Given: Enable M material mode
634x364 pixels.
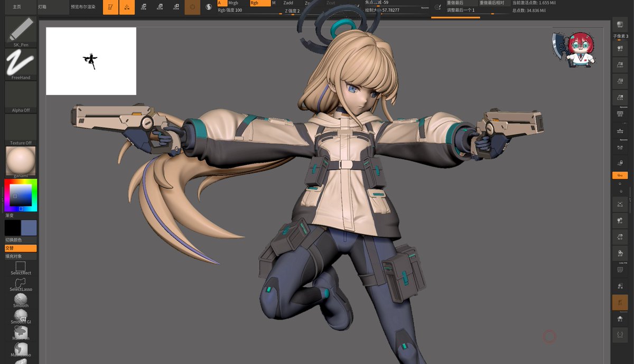Looking at the screenshot, I should click(274, 3).
